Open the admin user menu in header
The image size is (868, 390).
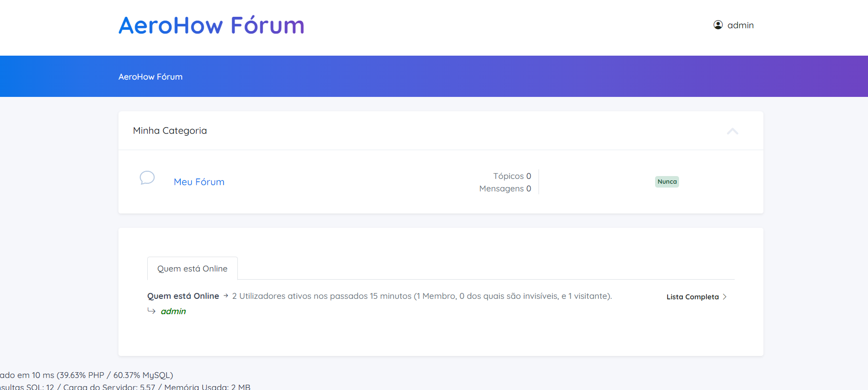pyautogui.click(x=740, y=25)
